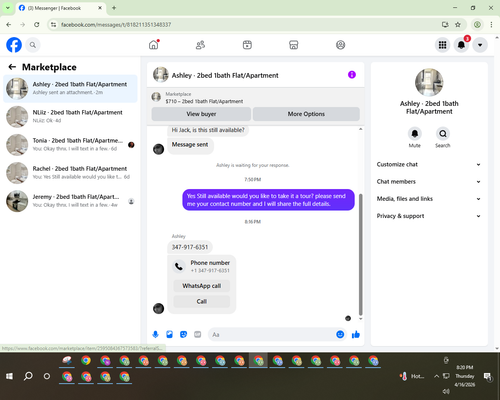Open Windows taskbar search
500x400 pixels.
(x=28, y=376)
